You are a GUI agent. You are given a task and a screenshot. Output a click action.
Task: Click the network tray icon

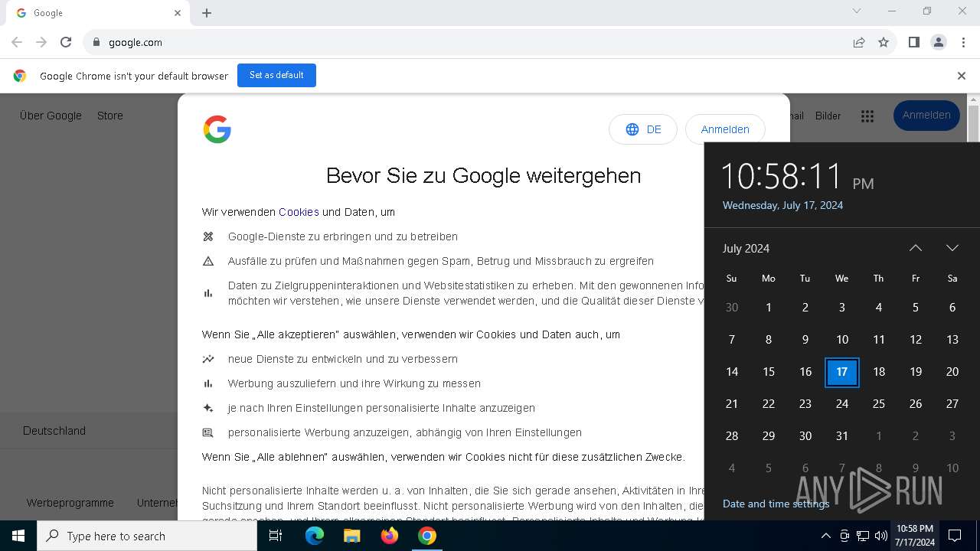tap(863, 536)
